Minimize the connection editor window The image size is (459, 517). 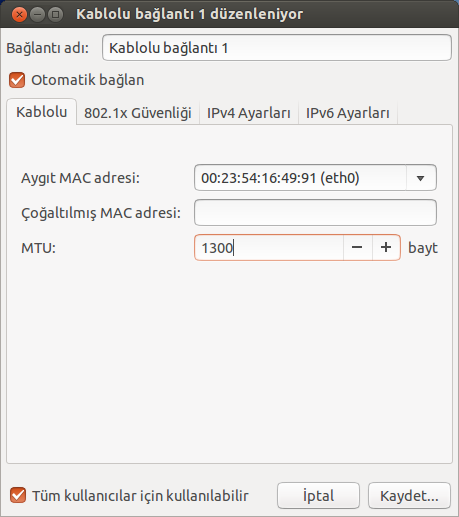(x=37, y=15)
